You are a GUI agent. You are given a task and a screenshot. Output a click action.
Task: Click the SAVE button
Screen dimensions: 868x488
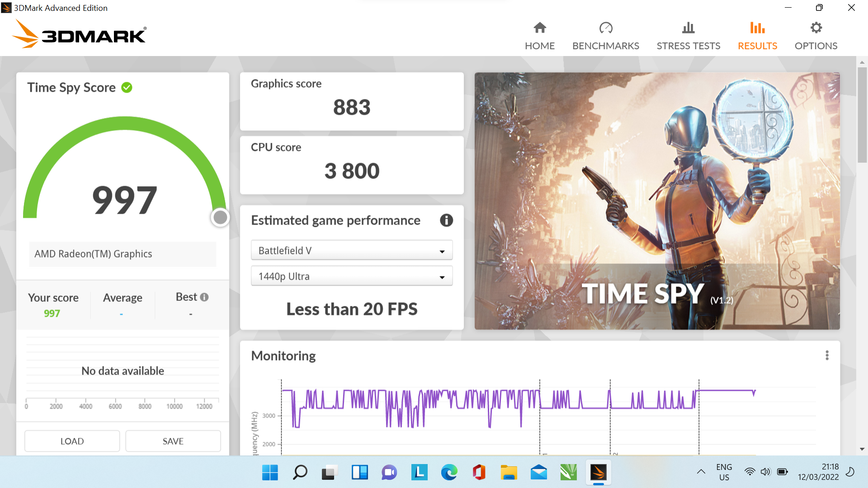173,441
